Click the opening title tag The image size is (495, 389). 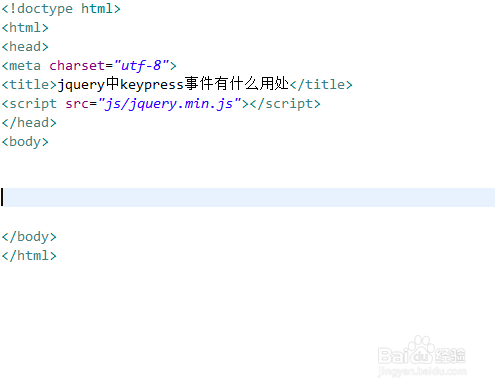29,85
